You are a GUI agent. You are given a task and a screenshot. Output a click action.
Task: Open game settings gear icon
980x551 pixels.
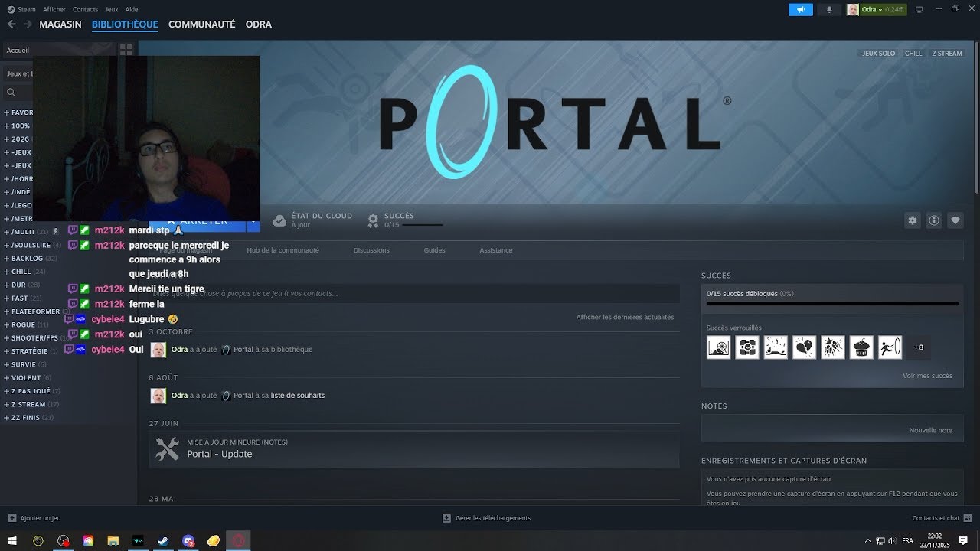click(x=912, y=220)
